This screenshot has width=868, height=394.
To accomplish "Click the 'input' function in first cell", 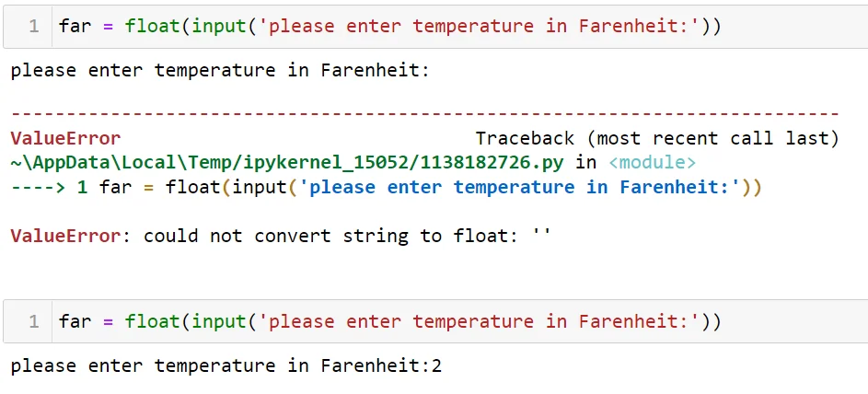I will coord(218,26).
